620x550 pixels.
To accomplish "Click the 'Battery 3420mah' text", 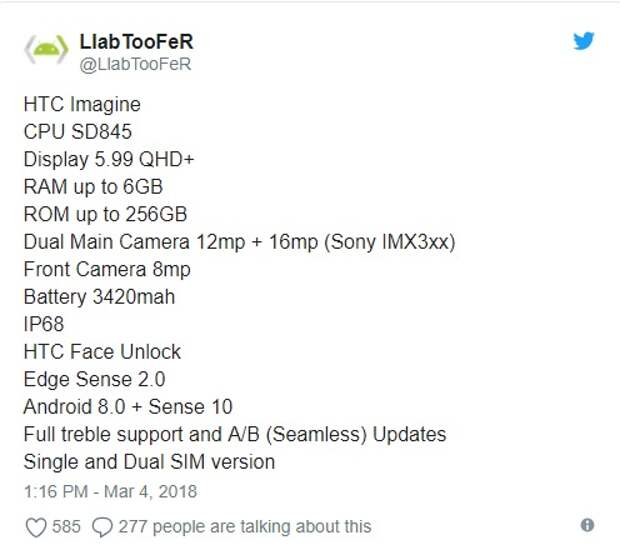I will [x=99, y=297].
